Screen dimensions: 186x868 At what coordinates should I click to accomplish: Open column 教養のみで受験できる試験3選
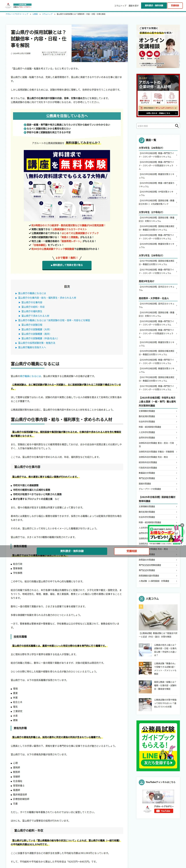pos(158,669)
